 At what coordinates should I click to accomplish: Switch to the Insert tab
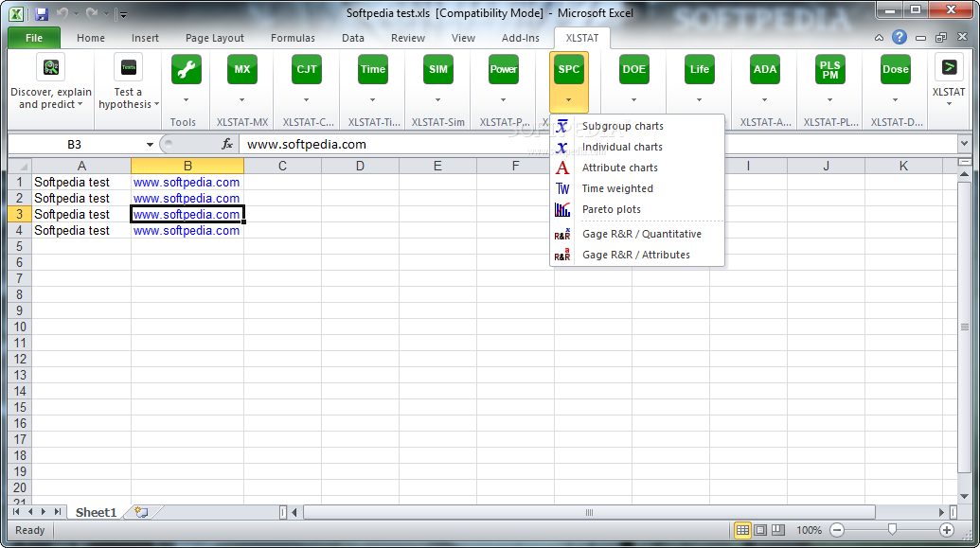click(145, 38)
